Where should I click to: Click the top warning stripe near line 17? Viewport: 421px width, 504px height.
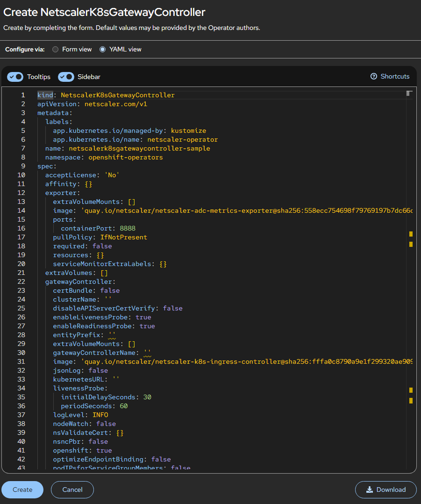[410, 235]
